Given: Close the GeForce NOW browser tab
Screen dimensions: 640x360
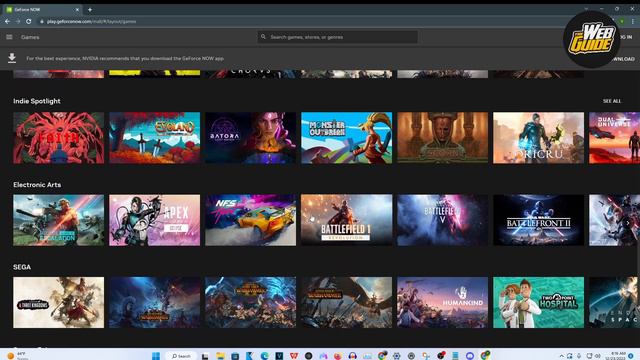Looking at the screenshot, I should click(x=77, y=9).
